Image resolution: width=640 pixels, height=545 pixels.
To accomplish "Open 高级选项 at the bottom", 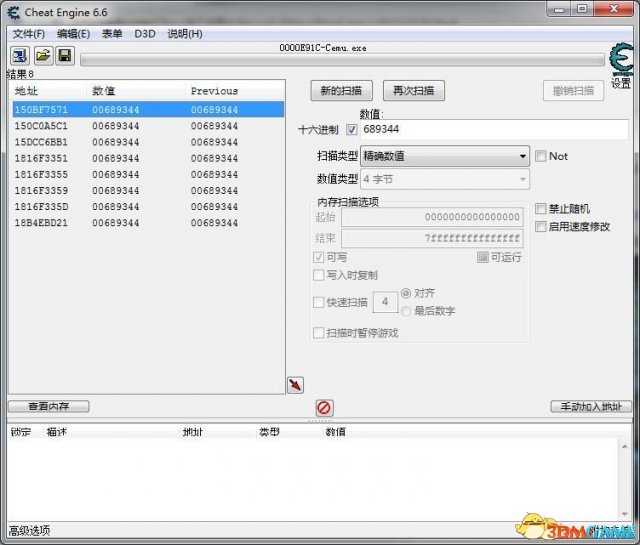I will [x=29, y=531].
